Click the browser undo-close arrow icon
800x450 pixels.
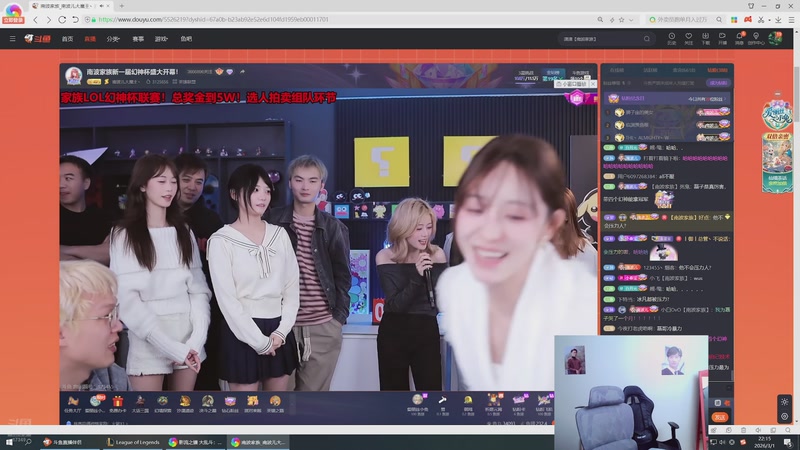click(75, 20)
